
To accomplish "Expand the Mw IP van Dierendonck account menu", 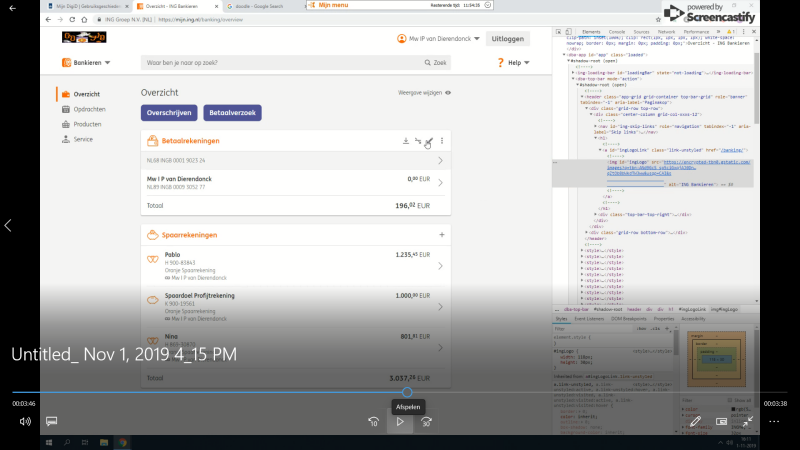I will pyautogui.click(x=440, y=38).
